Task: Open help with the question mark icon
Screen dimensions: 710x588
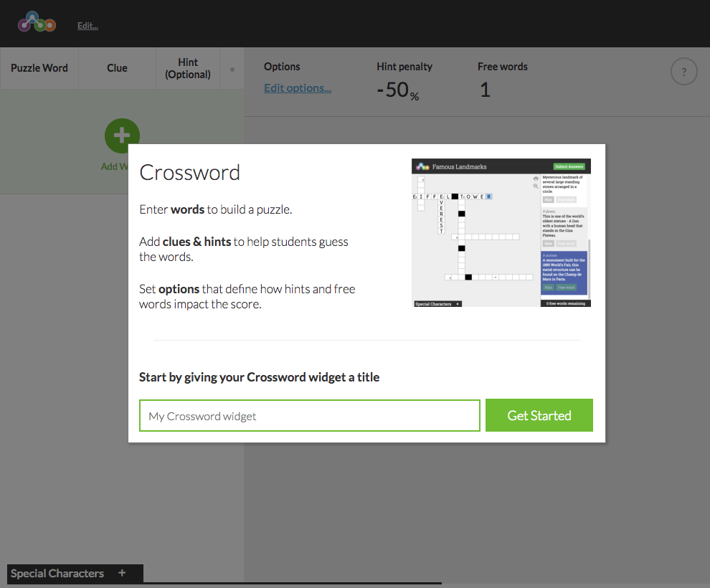Action: coord(683,72)
